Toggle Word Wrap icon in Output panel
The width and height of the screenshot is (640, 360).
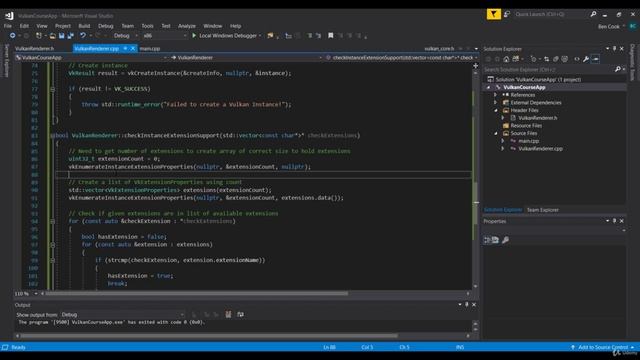point(240,314)
